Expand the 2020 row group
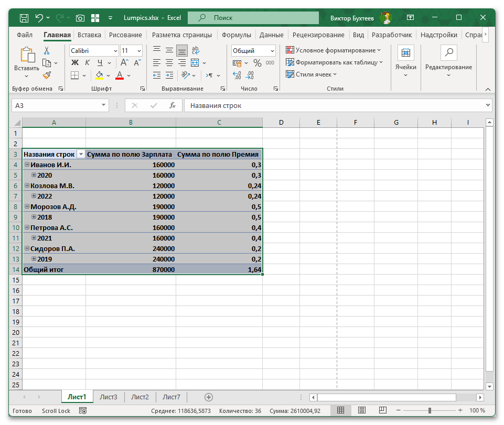Viewport: 504px width, 425px height. [34, 175]
